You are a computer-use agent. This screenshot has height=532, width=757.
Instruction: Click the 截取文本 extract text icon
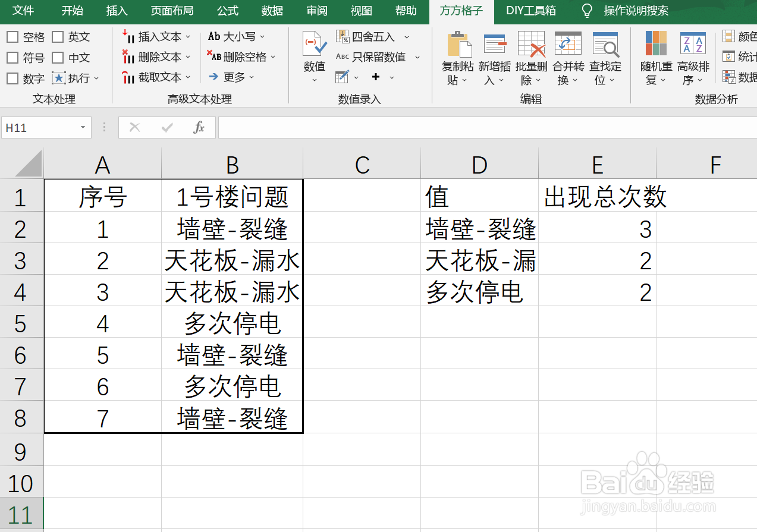point(128,77)
